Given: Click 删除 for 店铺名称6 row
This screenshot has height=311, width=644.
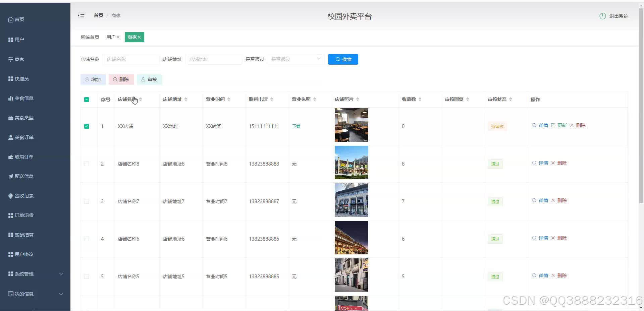Looking at the screenshot, I should click(x=559, y=238).
